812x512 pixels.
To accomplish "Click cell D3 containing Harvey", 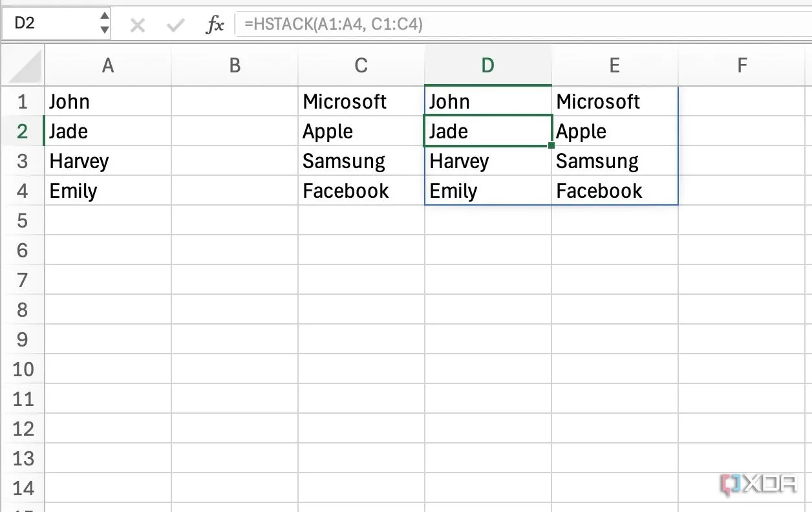I will 488,161.
